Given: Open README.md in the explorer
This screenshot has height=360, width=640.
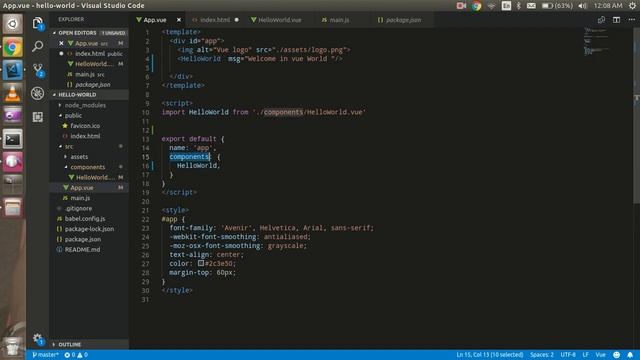Looking at the screenshot, I should pyautogui.click(x=82, y=249).
